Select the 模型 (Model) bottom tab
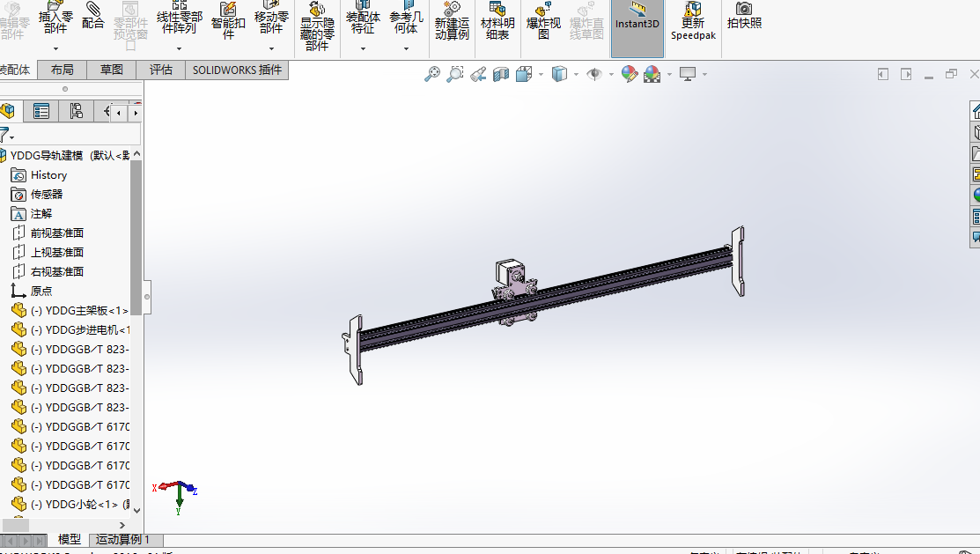The width and height of the screenshot is (980, 554). (x=70, y=539)
